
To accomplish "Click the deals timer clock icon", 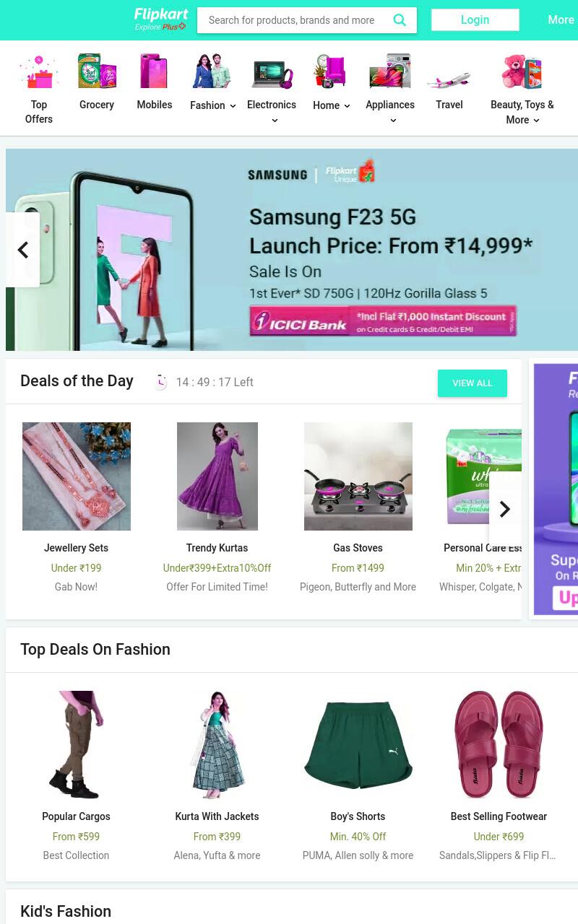I will click(x=160, y=382).
